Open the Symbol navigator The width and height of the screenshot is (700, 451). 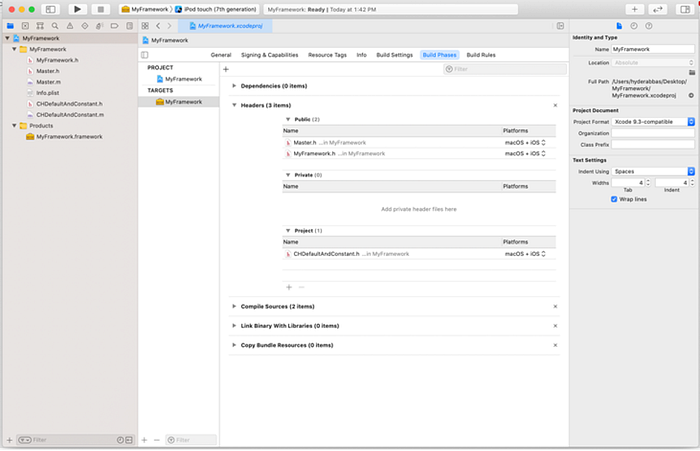(x=40, y=26)
